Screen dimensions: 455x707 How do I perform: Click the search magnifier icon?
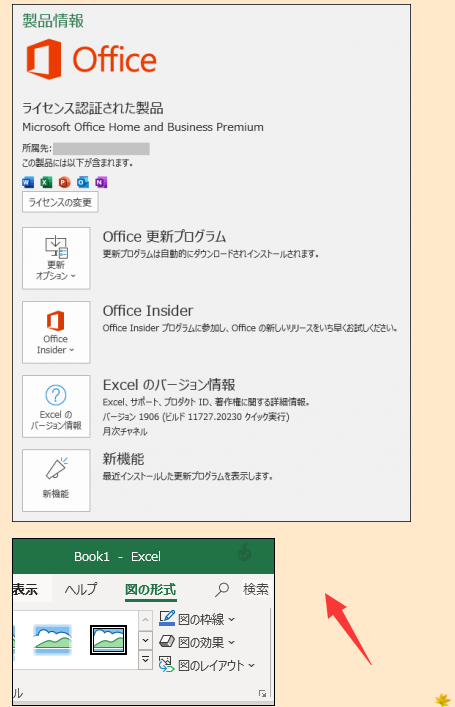(x=222, y=589)
